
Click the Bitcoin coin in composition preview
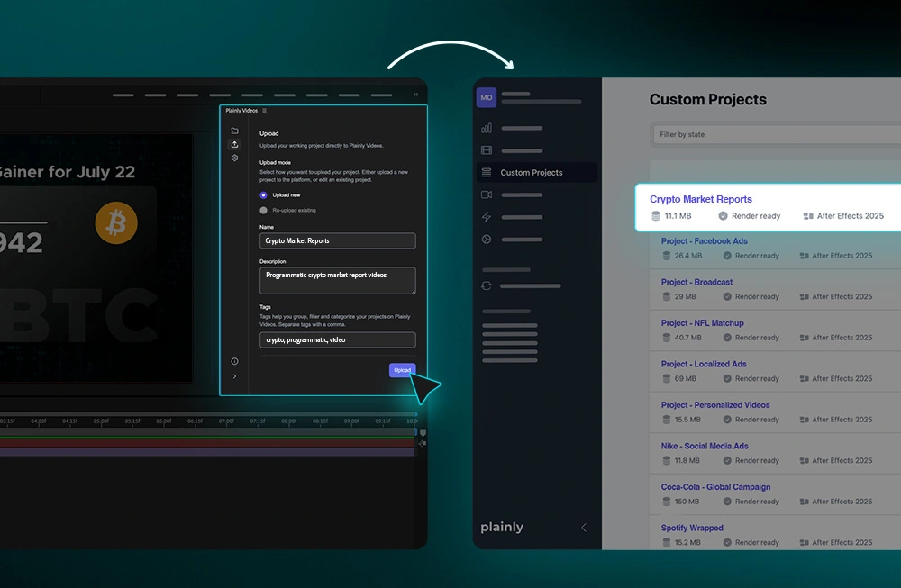coord(116,222)
